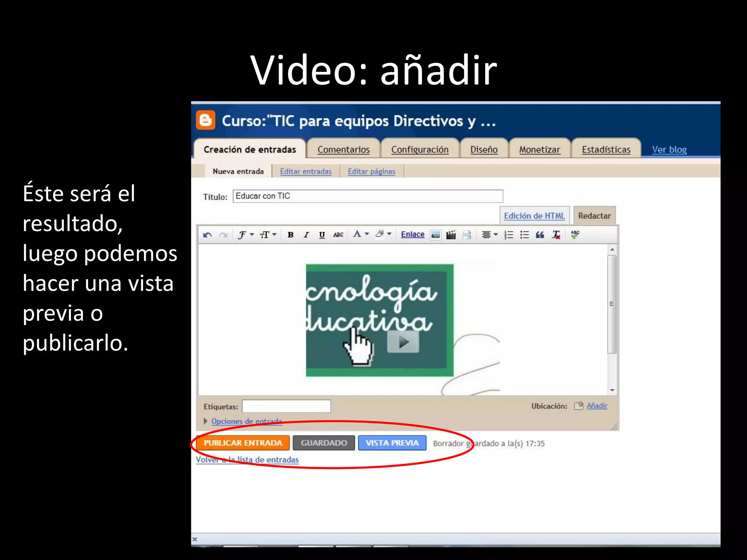The image size is (747, 560).
Task: Insert a jump break
Action: tap(467, 235)
